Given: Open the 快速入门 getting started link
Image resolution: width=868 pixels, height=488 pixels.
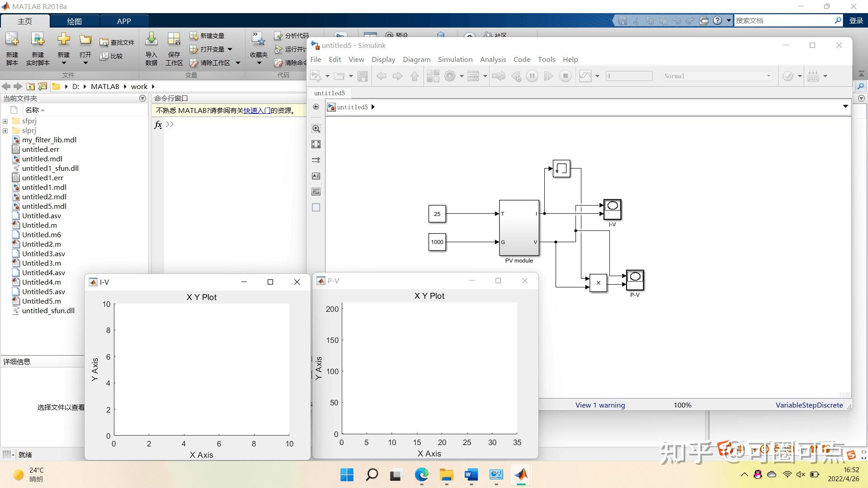Looking at the screenshot, I should click(257, 110).
